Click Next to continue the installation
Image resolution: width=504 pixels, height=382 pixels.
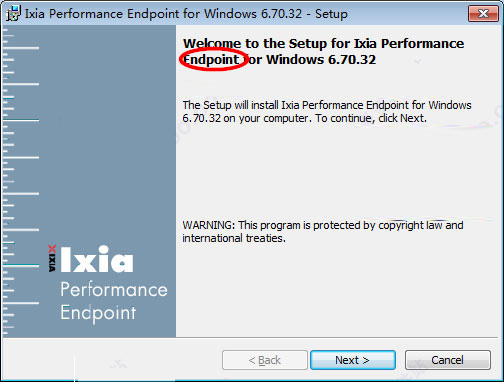click(353, 360)
